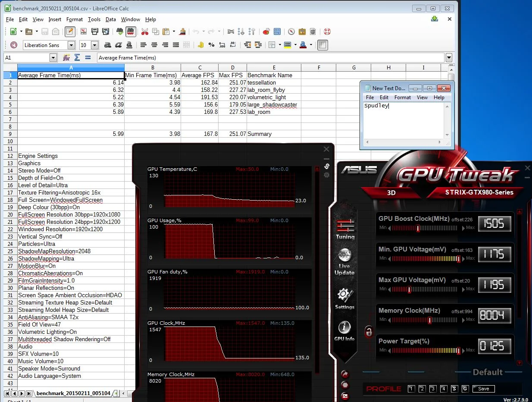The height and width of the screenshot is (402, 532).
Task: Open the Insert menu in Calc
Action: pos(55,19)
